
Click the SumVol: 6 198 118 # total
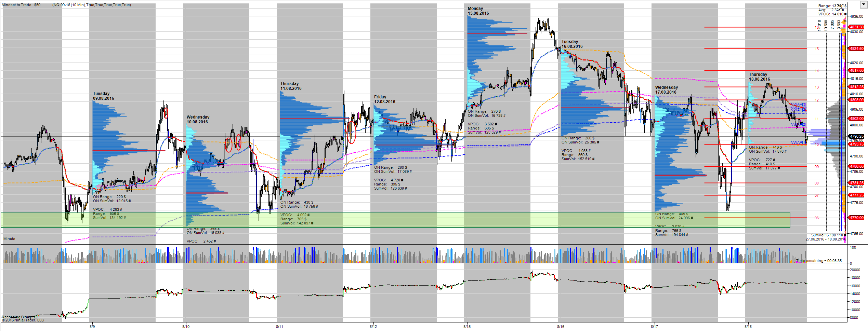(x=829, y=235)
